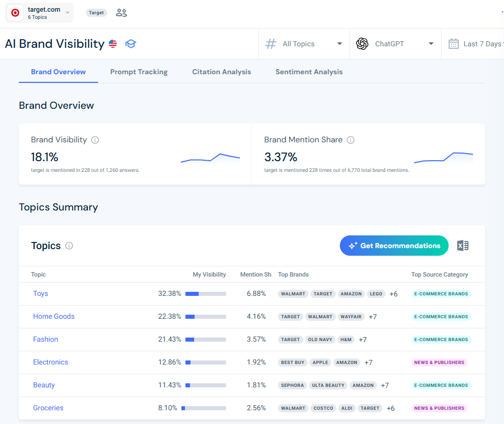Expand +7 more brands in Electronics row
This screenshot has height=424, width=504.
tap(368, 362)
